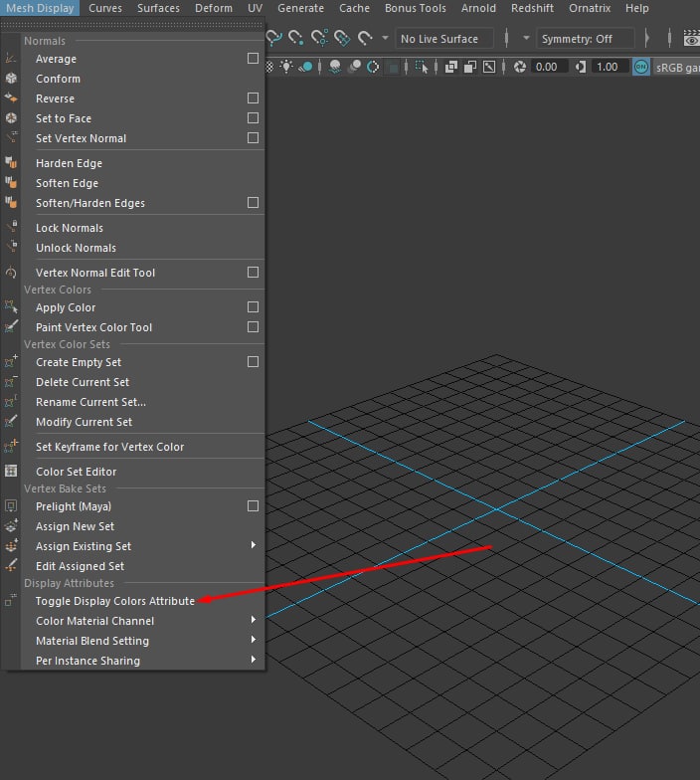Tear off the menu using dotted strip
The width and height of the screenshot is (700, 780).
[x=133, y=24]
